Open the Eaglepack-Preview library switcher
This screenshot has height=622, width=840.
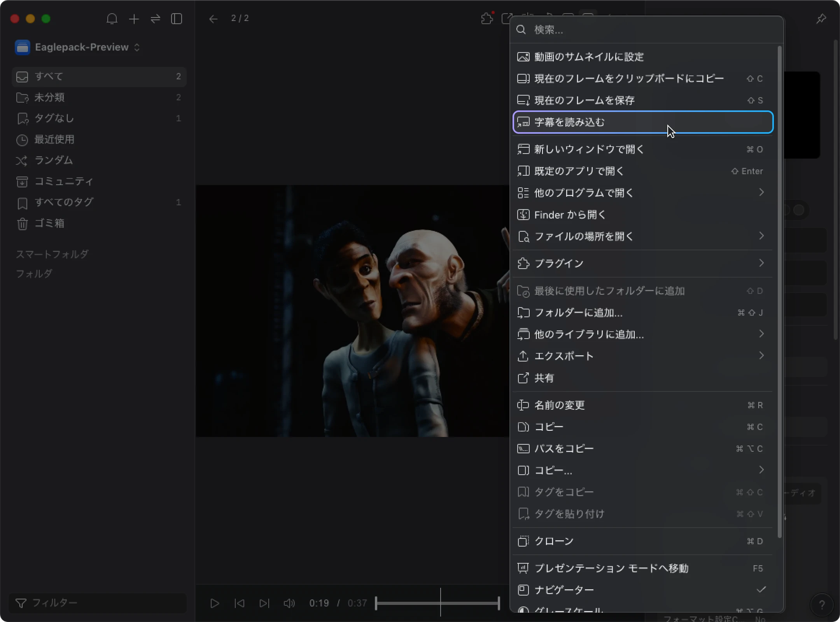78,47
